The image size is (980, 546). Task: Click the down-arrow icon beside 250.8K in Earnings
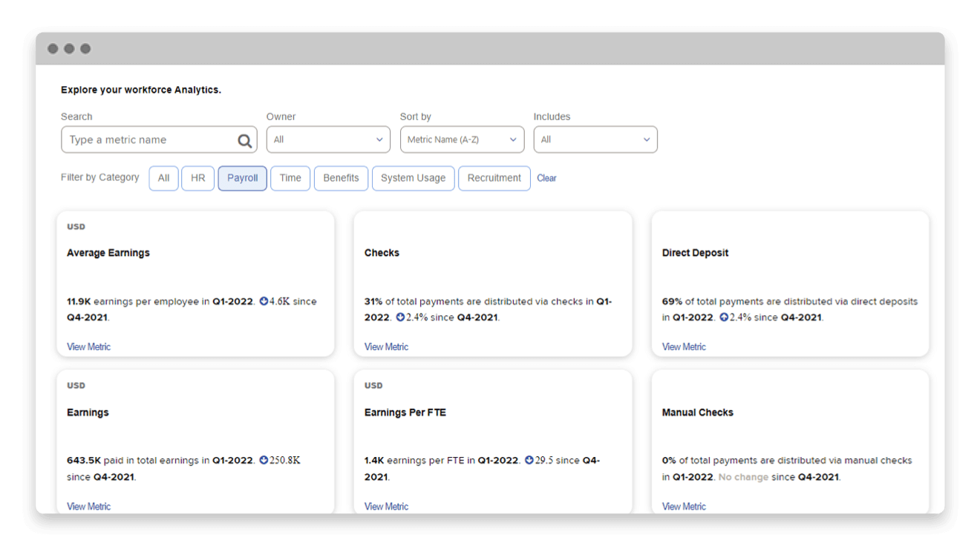tap(264, 461)
